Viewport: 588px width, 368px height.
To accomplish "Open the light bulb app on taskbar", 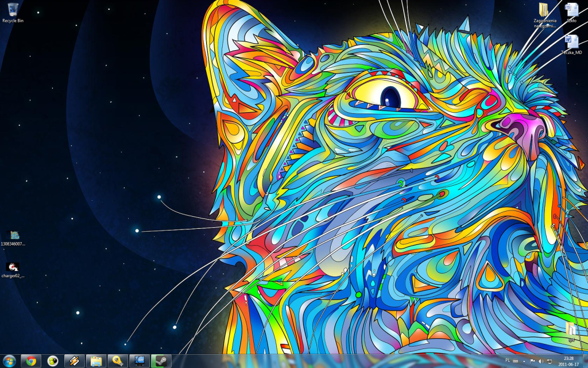I will (118, 361).
